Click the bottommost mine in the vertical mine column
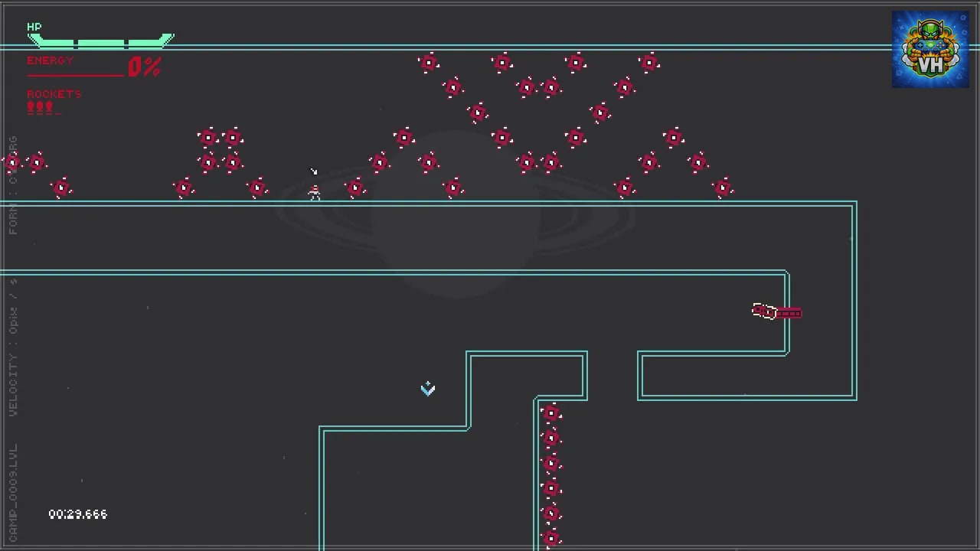This screenshot has width=980, height=551. (x=551, y=540)
